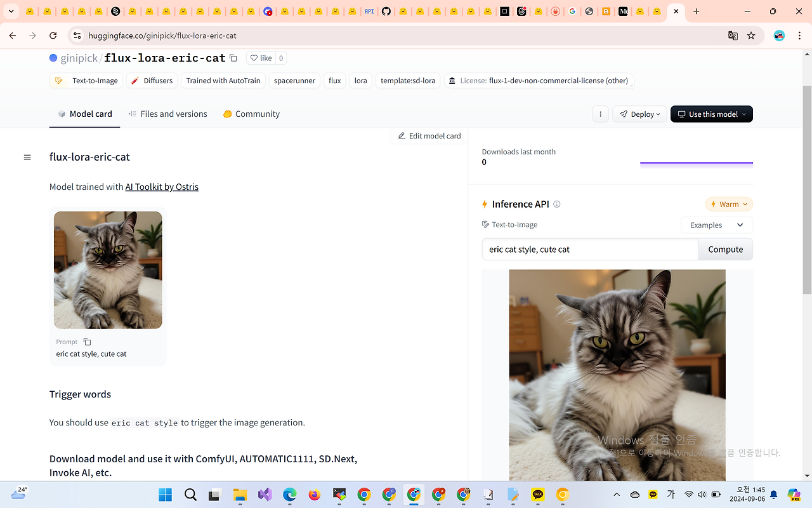Open the Warm status dropdown
This screenshot has width=812, height=508.
pyautogui.click(x=729, y=204)
